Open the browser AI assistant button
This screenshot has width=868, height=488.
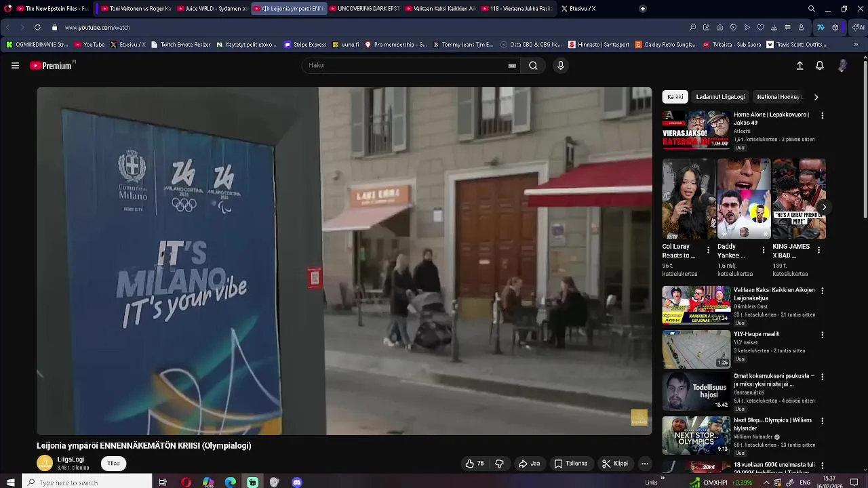[x=859, y=27]
